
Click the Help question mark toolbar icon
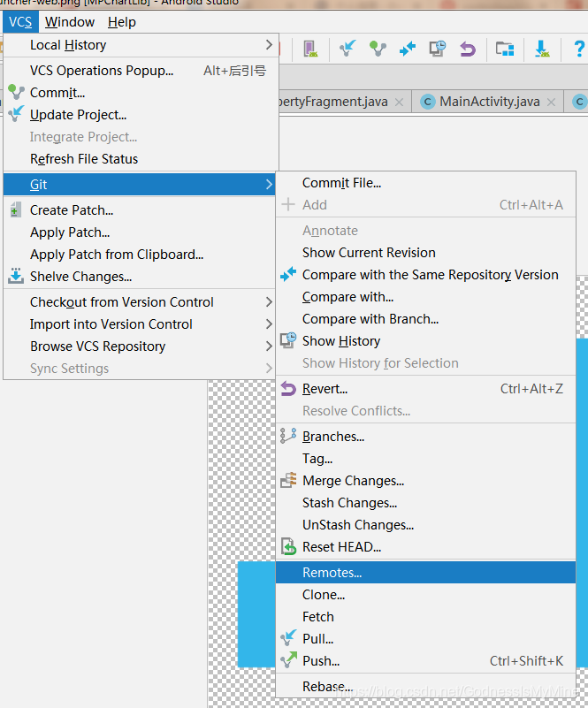(x=578, y=49)
